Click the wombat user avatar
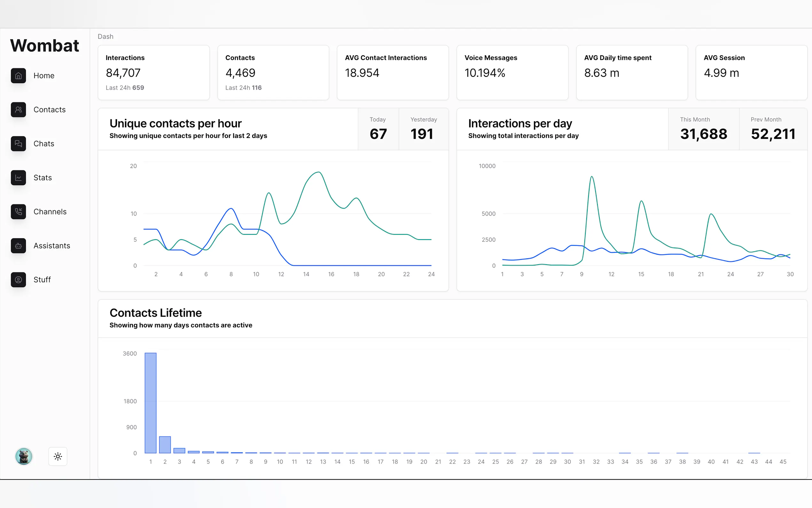 point(24,456)
